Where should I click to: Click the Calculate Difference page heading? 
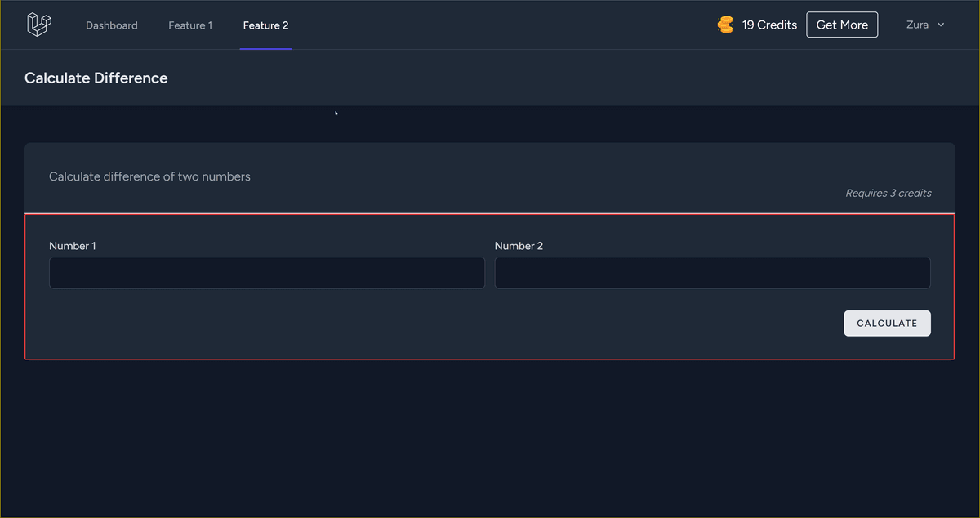coord(96,78)
